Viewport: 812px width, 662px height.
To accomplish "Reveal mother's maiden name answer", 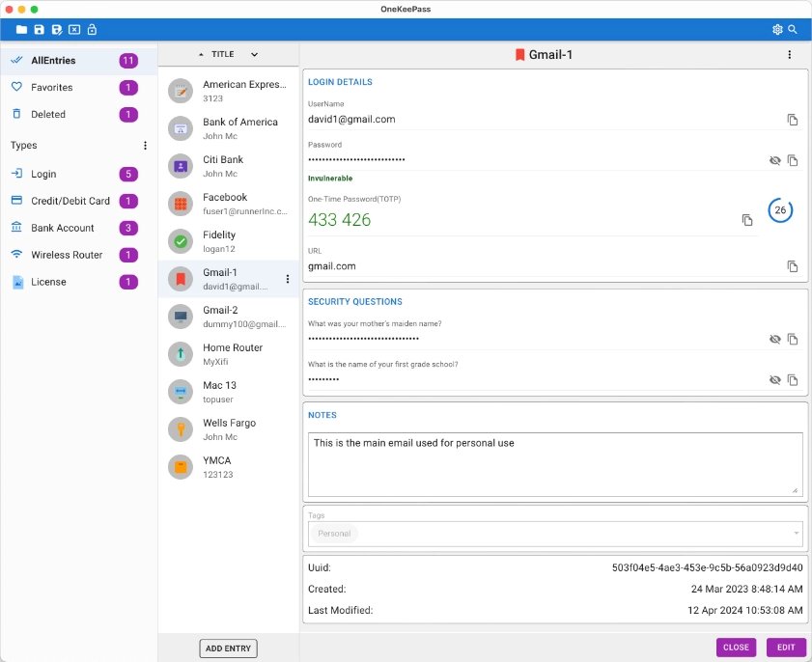I will click(774, 339).
